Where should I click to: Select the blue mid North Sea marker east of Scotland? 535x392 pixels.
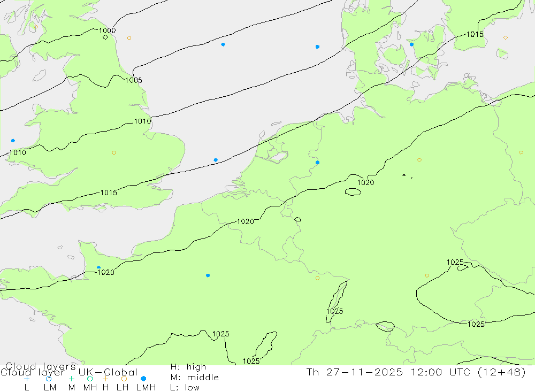point(223,44)
